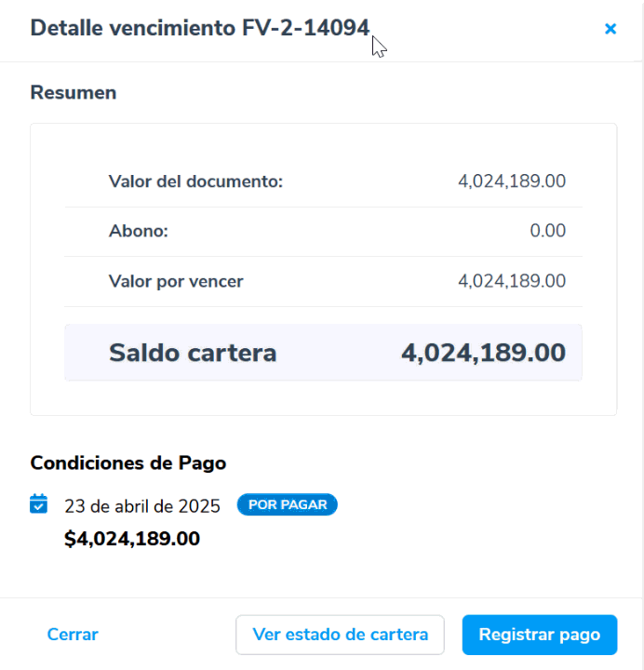Image resolution: width=644 pixels, height=670 pixels.
Task: Click the date 23 de abril de 2025
Action: pos(142,506)
